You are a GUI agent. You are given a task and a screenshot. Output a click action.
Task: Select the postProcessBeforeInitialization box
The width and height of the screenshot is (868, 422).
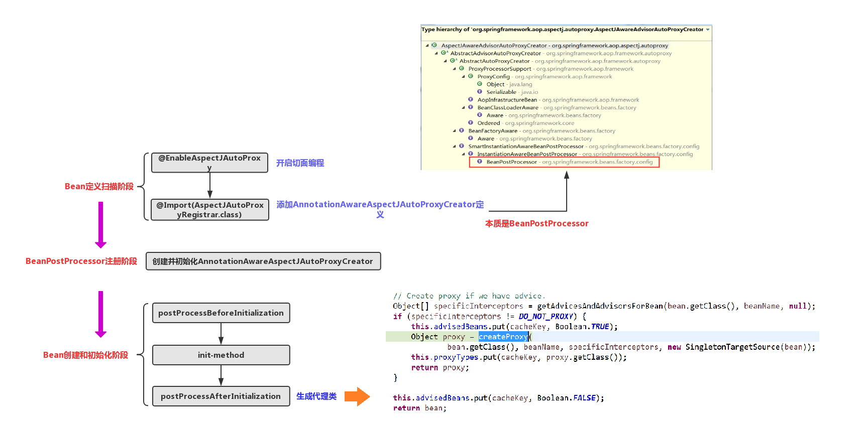(221, 313)
